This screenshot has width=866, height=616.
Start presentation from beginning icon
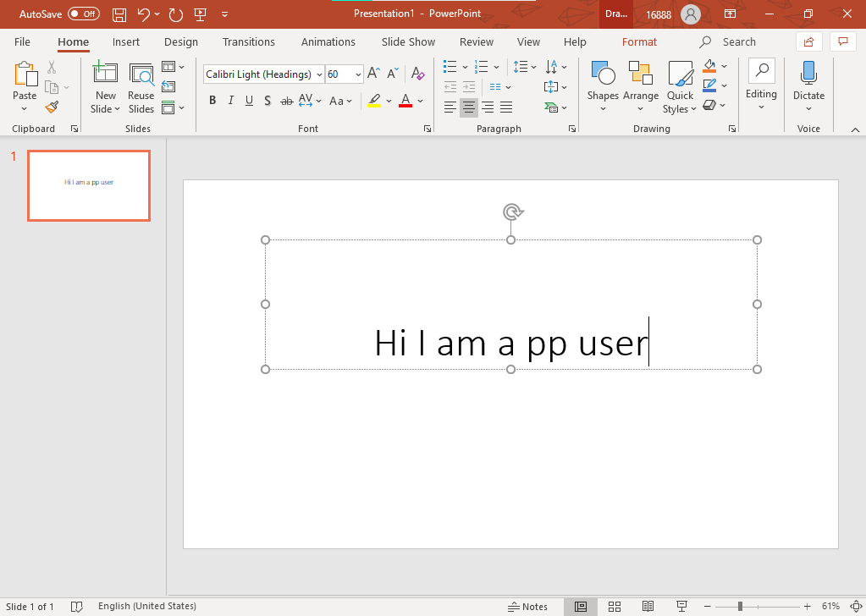pos(201,14)
